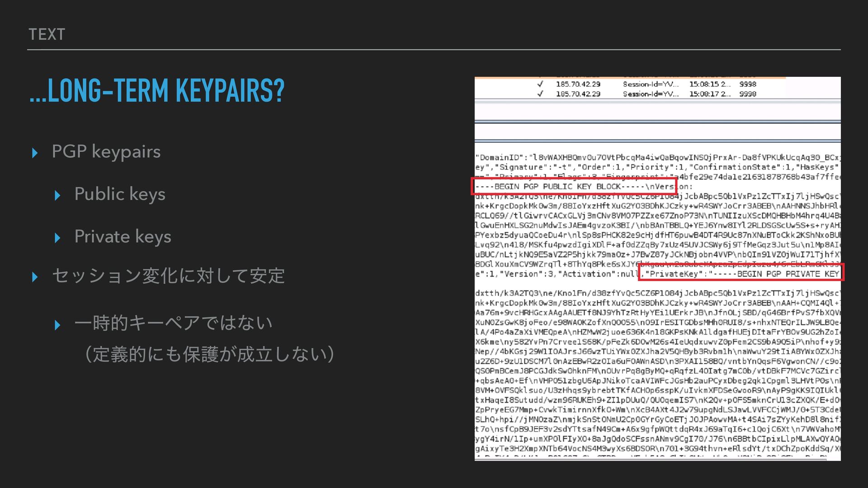
Task: Select the PGP keypairs bullet text
Action: [x=106, y=152]
